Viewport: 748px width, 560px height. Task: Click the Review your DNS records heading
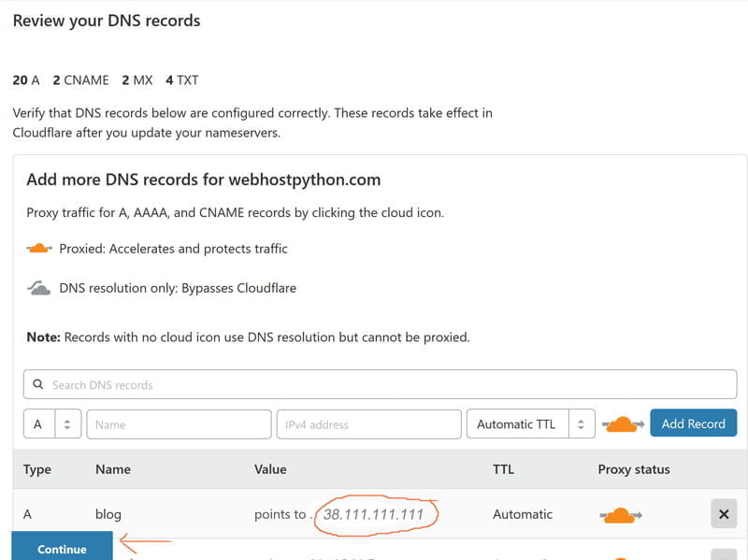pos(107,21)
